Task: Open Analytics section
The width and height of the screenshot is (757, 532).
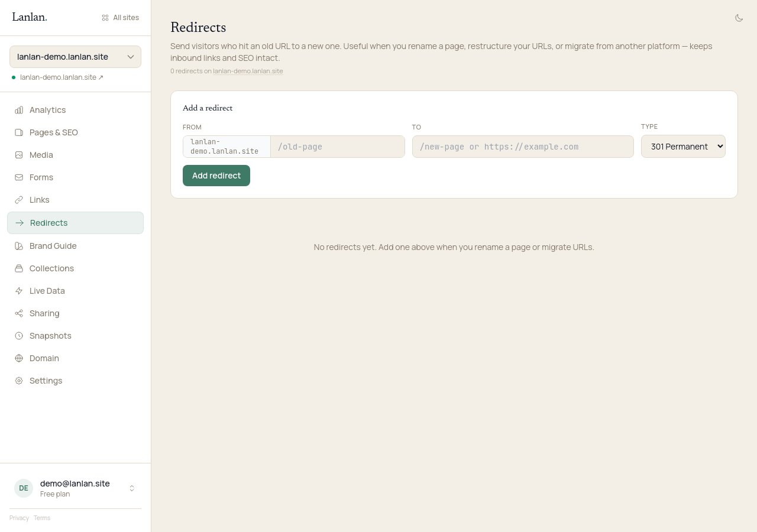Action: 75,110
